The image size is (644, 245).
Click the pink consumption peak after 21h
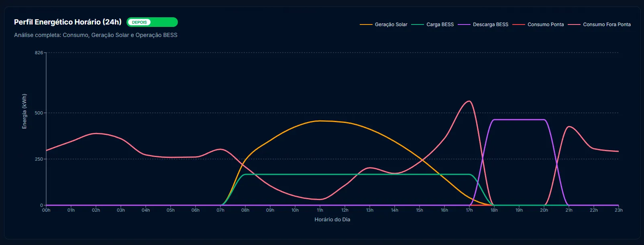(569, 127)
